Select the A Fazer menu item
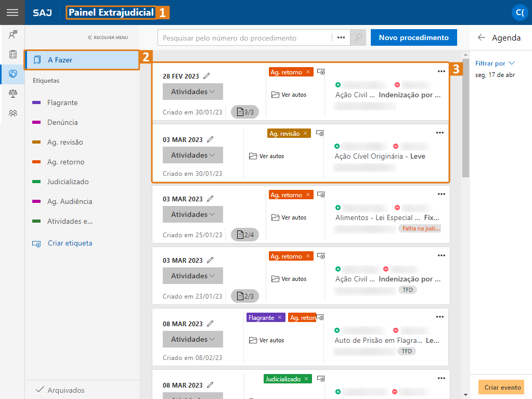The image size is (532, 399). click(82, 60)
